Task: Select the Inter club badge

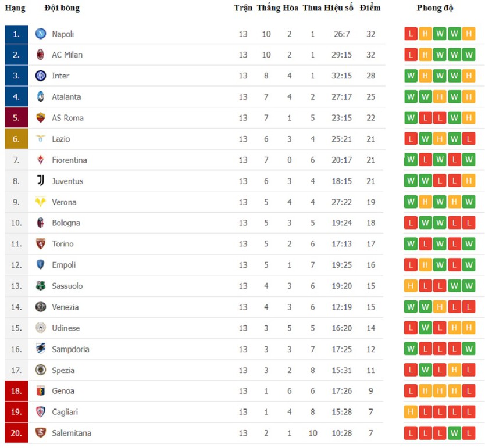Action: click(x=41, y=76)
